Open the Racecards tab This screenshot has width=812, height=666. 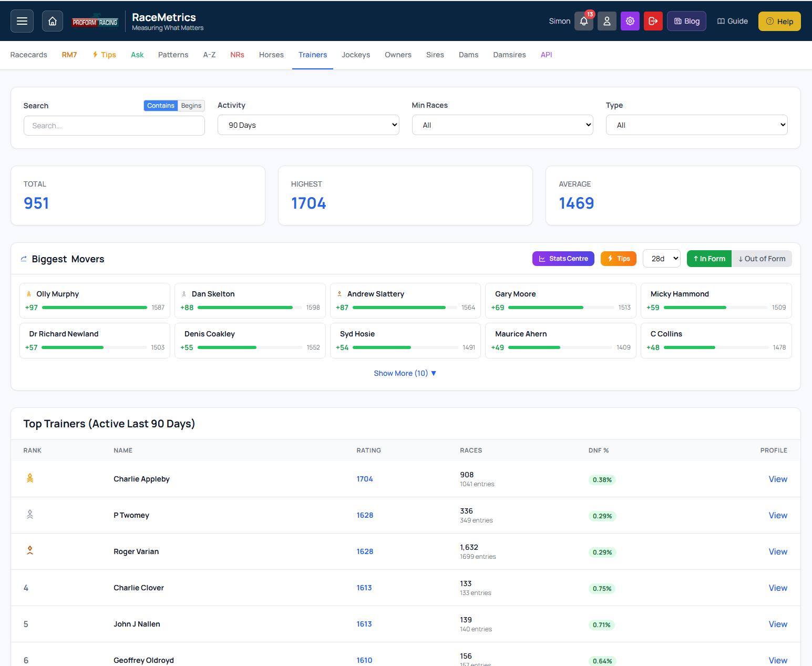(x=29, y=55)
